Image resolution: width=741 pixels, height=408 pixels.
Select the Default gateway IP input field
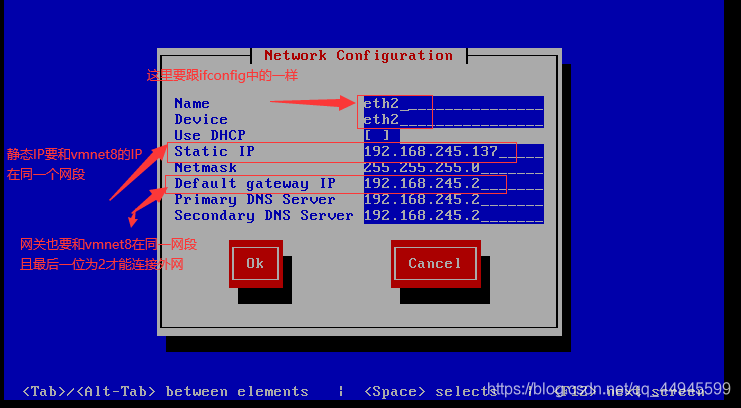click(x=454, y=183)
